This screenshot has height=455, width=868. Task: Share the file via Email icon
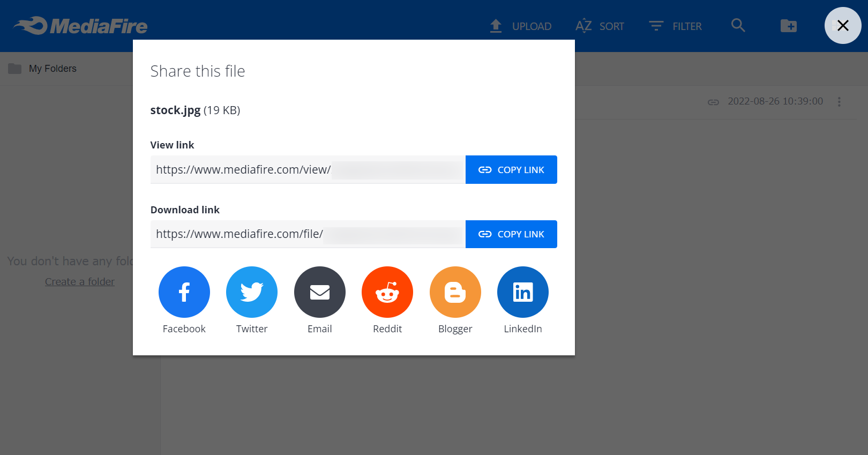(x=320, y=292)
